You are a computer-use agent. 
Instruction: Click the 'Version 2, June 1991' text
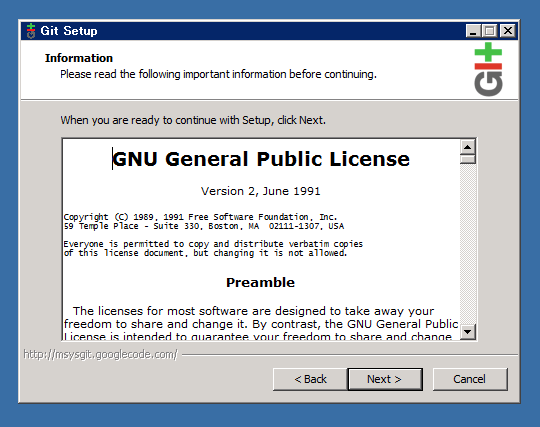(x=261, y=191)
